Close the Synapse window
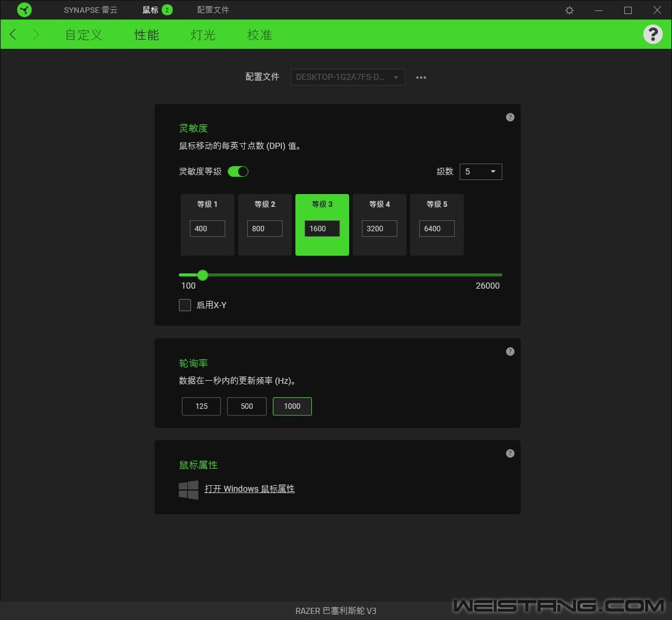Viewport: 672px width, 620px height. coord(657,10)
